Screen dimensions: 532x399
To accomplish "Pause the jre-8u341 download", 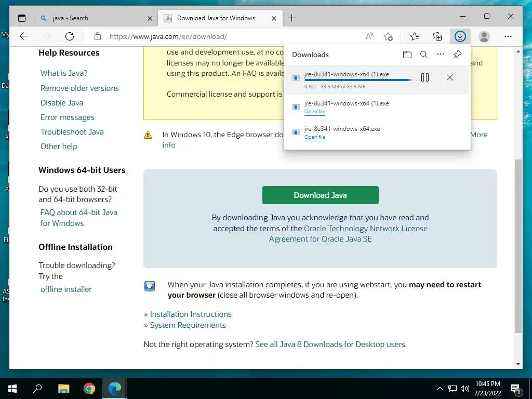I will [425, 78].
